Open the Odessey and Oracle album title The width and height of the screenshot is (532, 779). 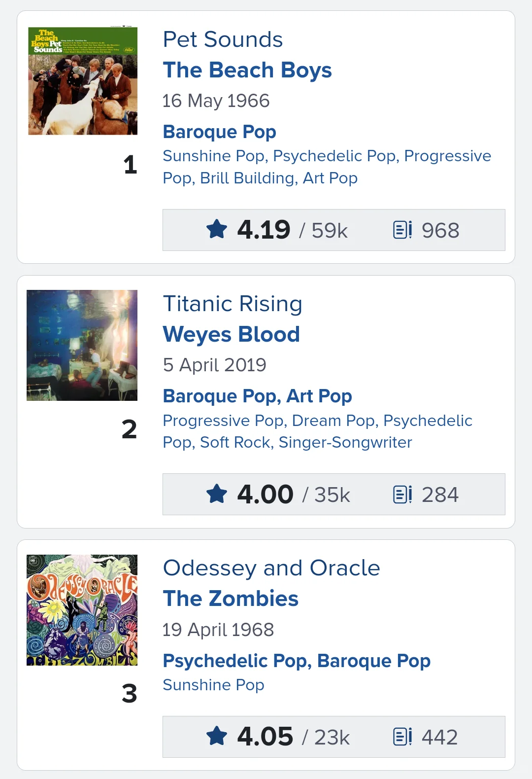[271, 568]
